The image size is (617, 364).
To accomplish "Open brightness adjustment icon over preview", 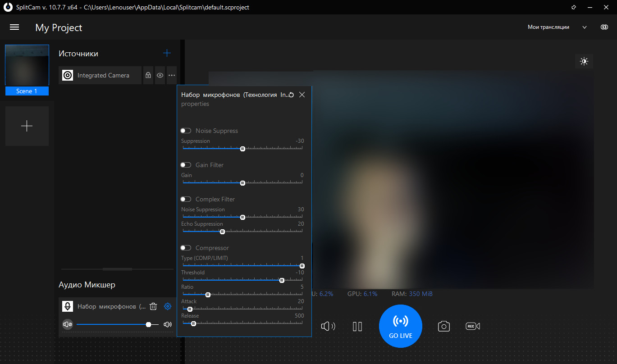I will pyautogui.click(x=584, y=61).
